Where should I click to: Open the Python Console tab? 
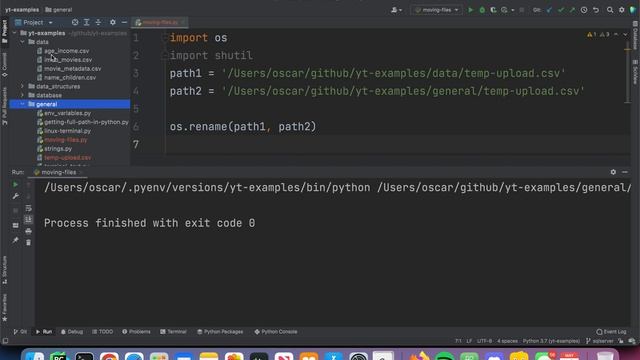[x=276, y=332]
